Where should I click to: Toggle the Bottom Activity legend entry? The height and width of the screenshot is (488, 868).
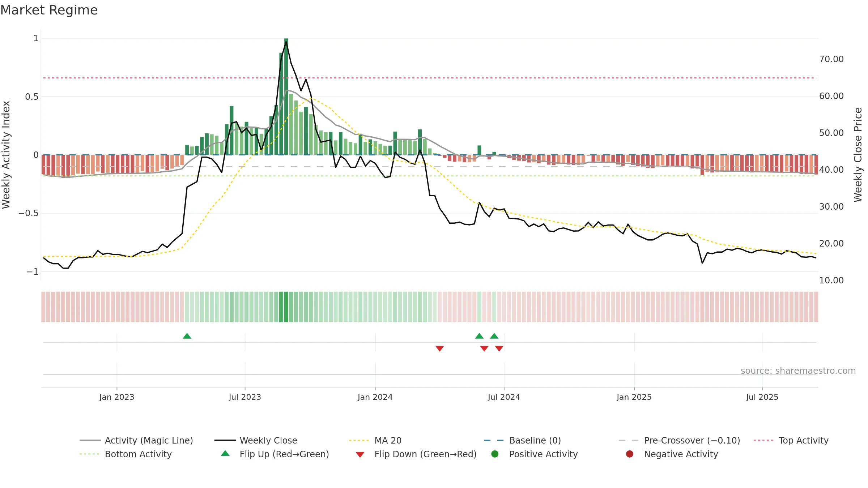pyautogui.click(x=125, y=454)
